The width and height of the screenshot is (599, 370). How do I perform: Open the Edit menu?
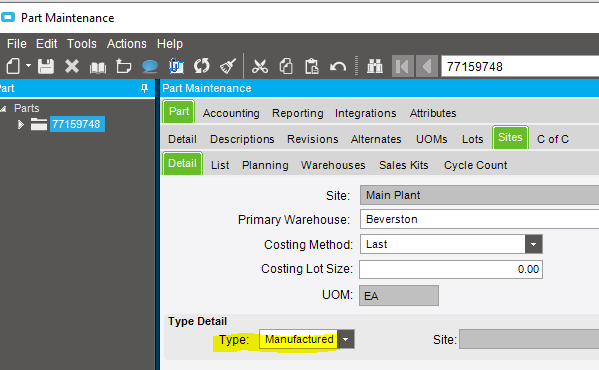click(47, 44)
